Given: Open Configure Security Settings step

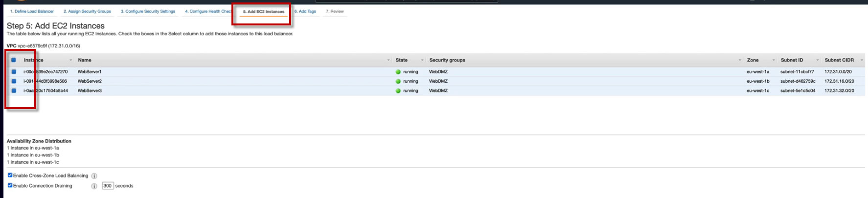Looking at the screenshot, I should (148, 11).
